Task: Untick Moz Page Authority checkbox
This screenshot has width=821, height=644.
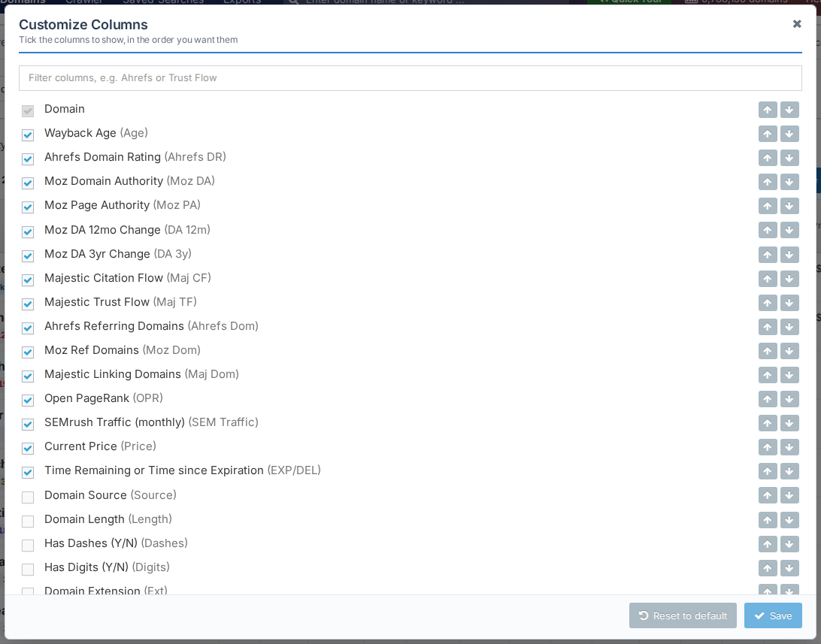Action: point(28,207)
